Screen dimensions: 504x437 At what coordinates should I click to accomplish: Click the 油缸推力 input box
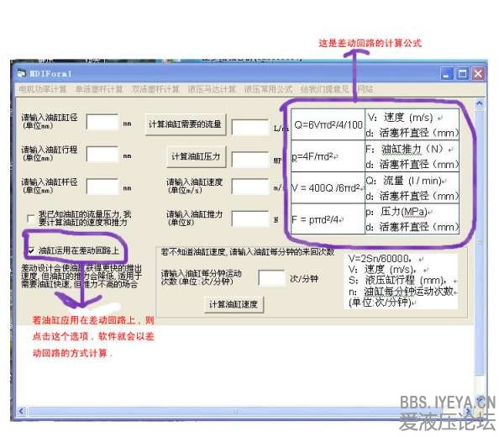click(x=249, y=218)
